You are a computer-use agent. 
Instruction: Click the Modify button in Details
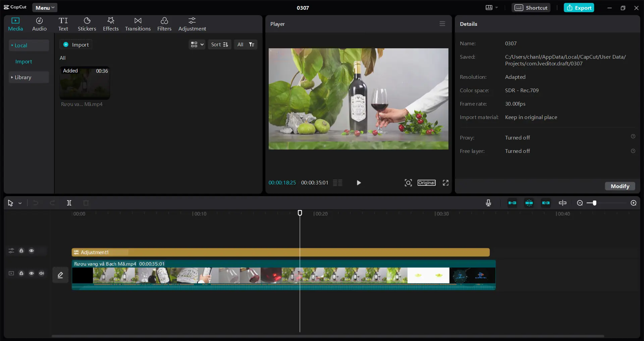click(x=620, y=186)
